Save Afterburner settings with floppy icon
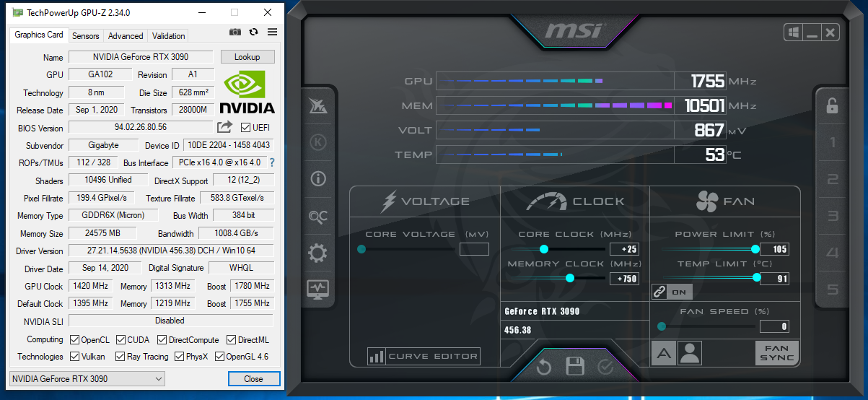 point(575,367)
